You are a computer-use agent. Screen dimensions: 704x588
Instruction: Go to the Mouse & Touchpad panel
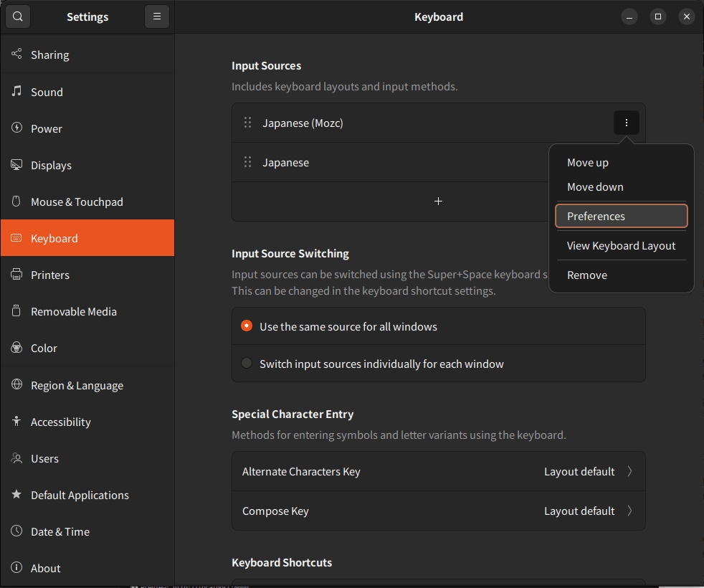(x=77, y=201)
